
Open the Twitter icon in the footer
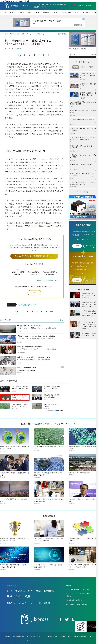[x=67, y=619]
